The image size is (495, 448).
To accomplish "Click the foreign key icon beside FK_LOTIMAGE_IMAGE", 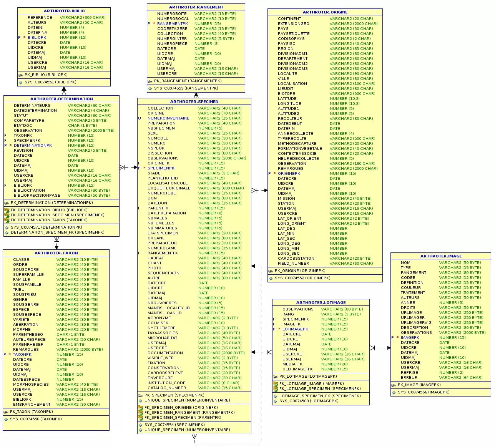I will (276, 384).
